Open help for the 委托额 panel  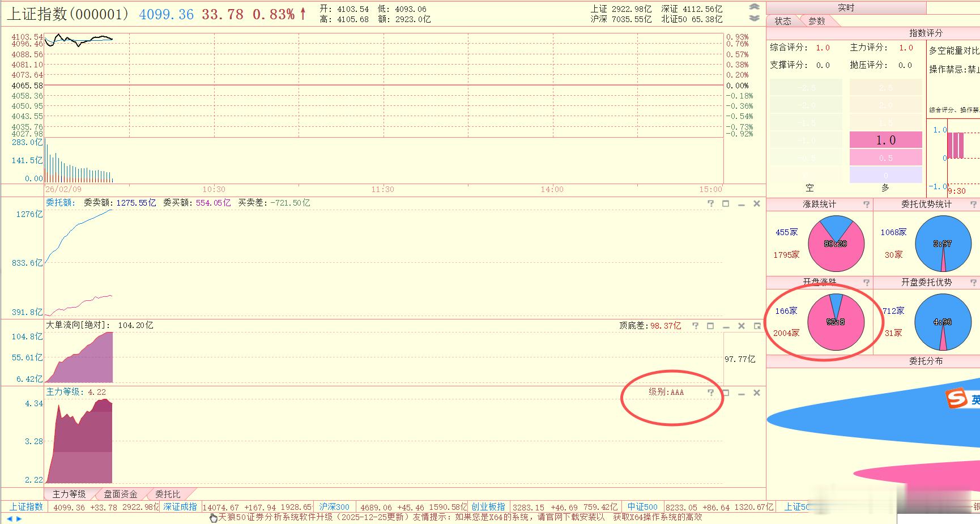point(711,203)
